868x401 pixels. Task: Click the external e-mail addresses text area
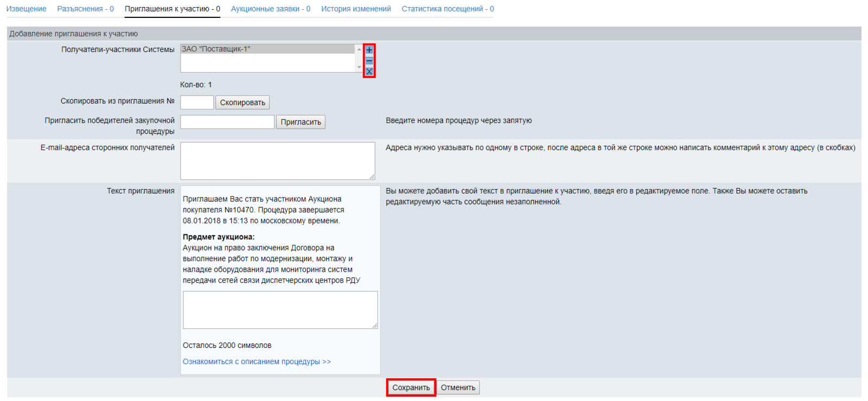(x=277, y=161)
